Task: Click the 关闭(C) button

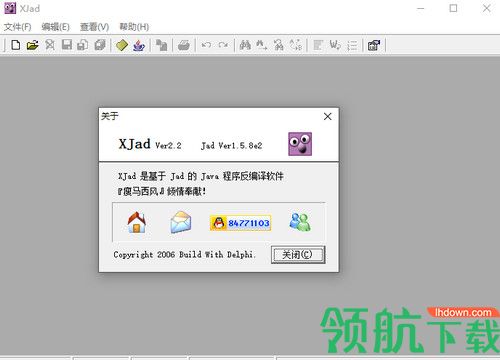Action: coord(298,255)
